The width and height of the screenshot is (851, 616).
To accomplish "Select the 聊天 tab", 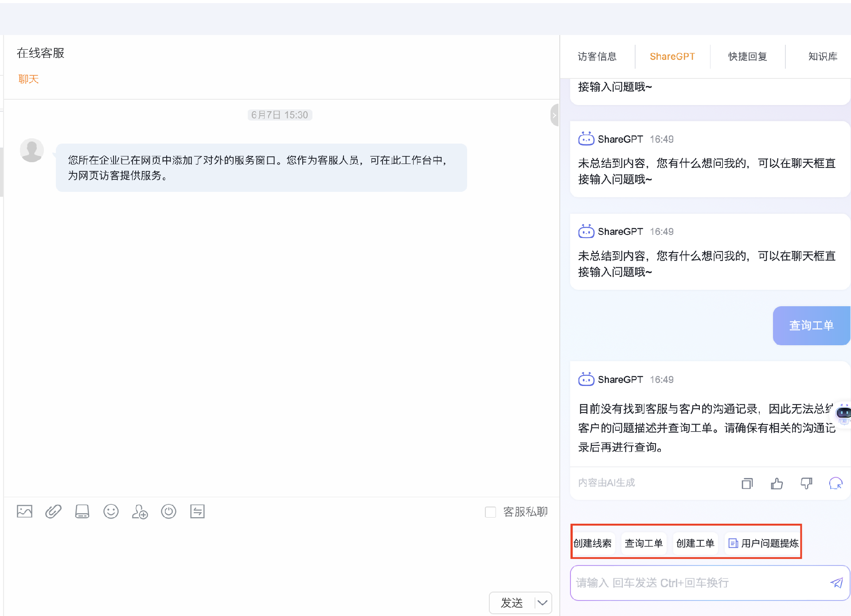I will point(28,79).
